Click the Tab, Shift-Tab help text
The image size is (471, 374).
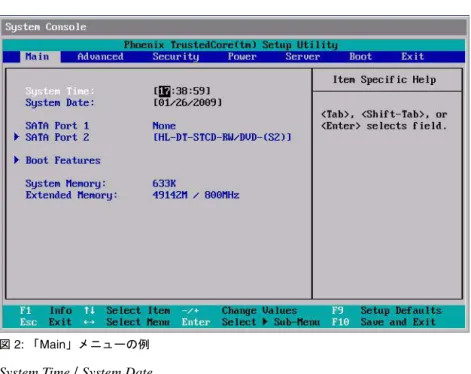384,120
